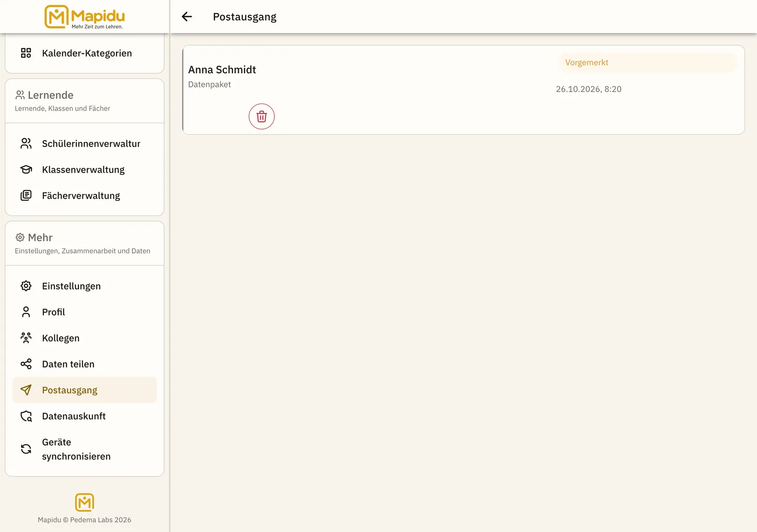Click the Mapidu © Pedema Labs 2026 text
757x532 pixels.
[x=85, y=520]
